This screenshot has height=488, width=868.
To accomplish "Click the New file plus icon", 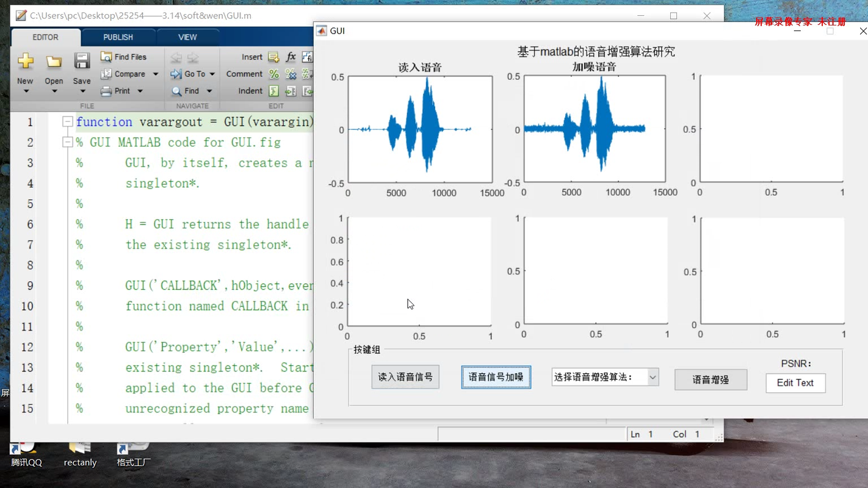I will click(x=25, y=61).
